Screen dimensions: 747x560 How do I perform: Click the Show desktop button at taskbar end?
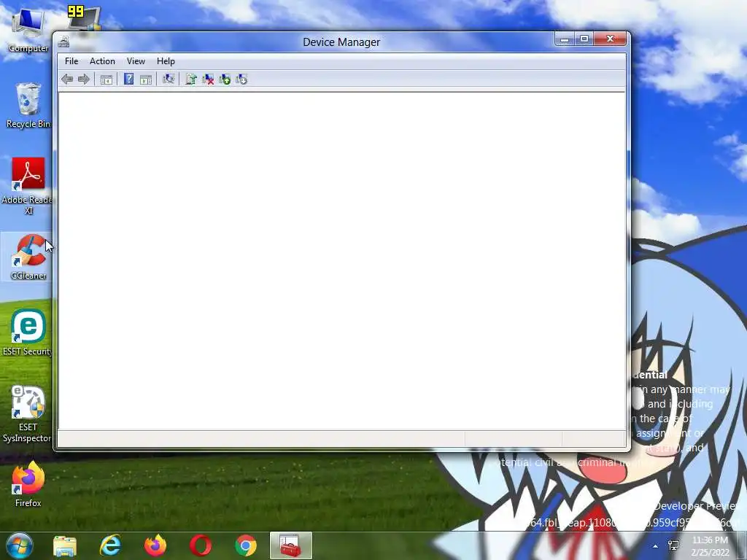(742, 545)
